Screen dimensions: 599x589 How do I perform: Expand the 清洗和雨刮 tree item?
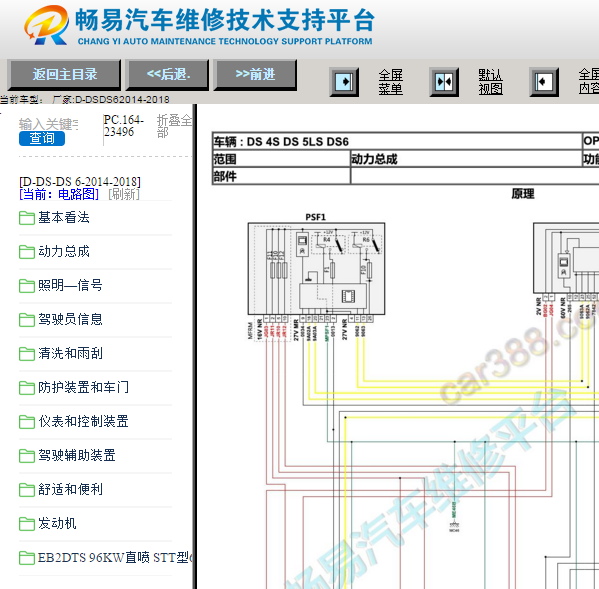70,354
